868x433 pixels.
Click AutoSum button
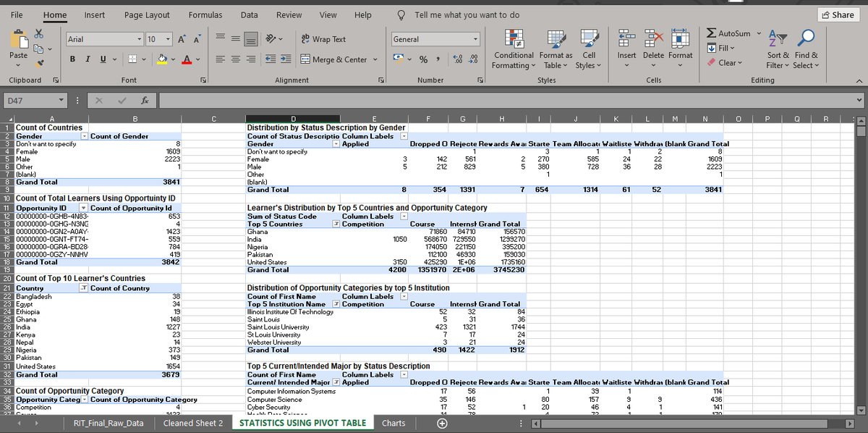(x=729, y=34)
